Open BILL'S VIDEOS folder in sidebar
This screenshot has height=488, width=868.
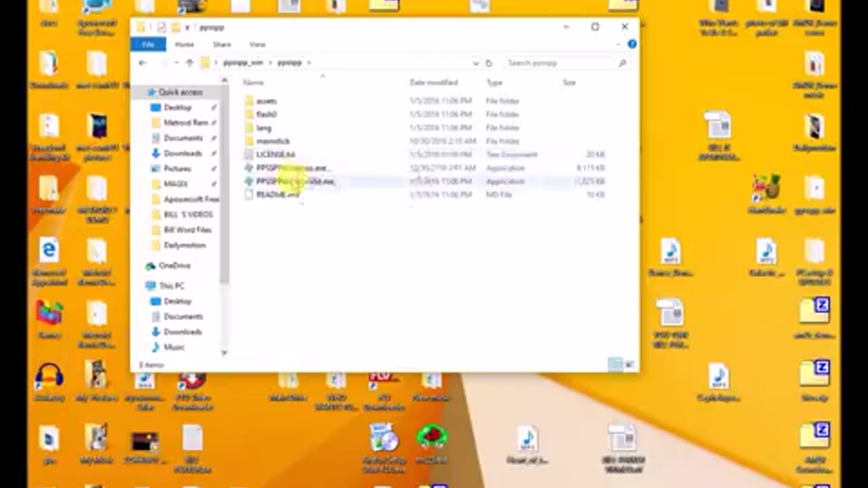click(x=188, y=215)
